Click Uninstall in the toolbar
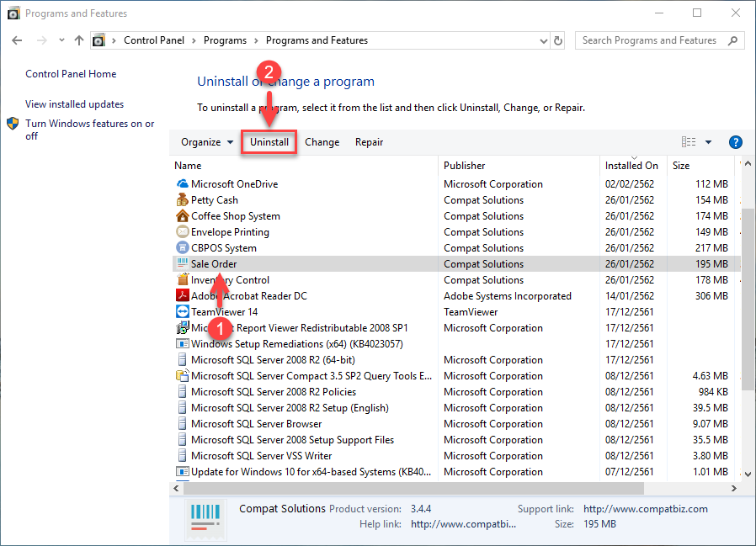 (269, 142)
